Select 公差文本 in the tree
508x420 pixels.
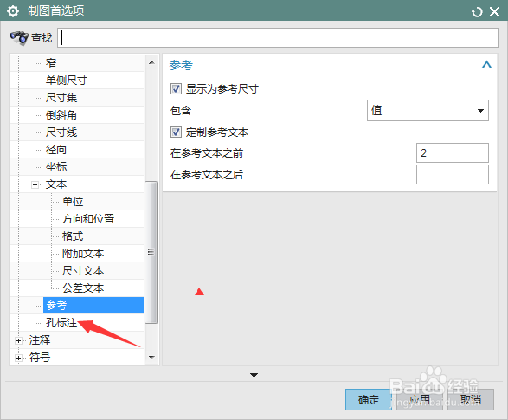83,288
